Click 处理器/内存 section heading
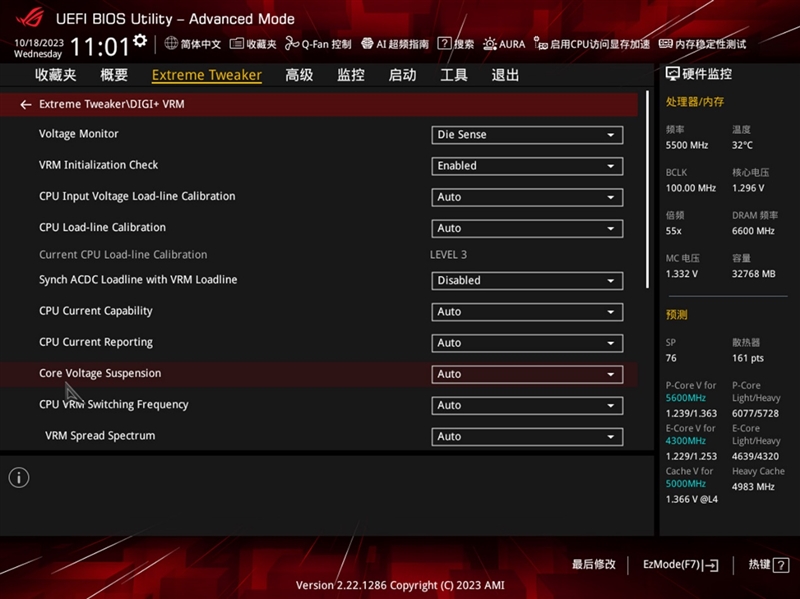Viewport: 800px width, 599px height. pos(695,102)
